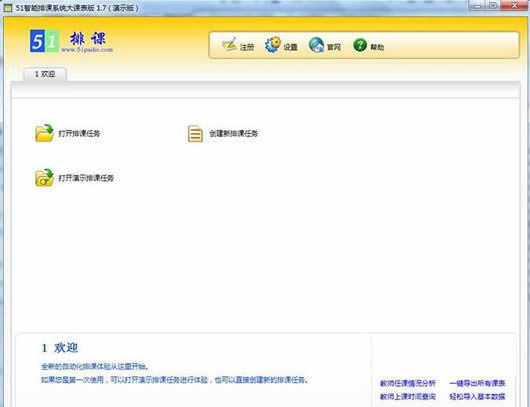
Task: Open 教师上课时间查询 link
Action: coord(408,396)
